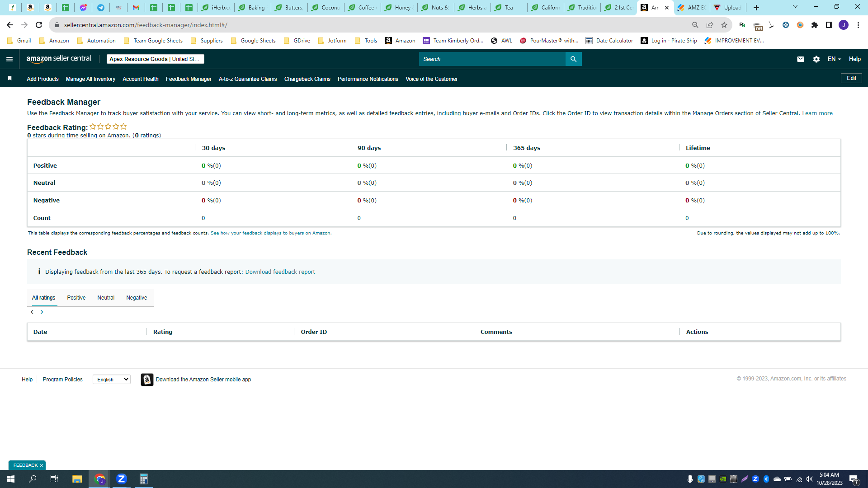Screen dimensions: 868x488
Task: Open the Suppliers bookmark folder
Action: click(x=207, y=41)
